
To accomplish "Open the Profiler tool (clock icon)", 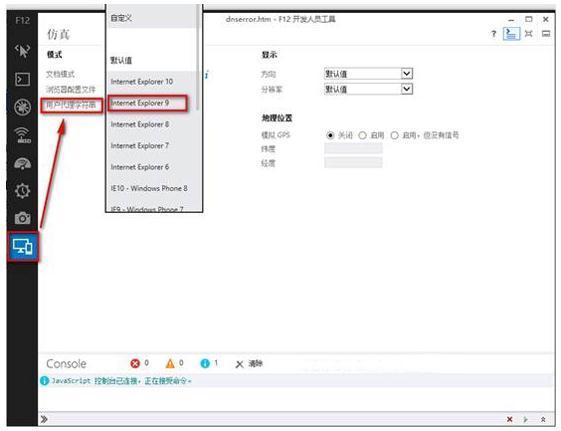I will click(23, 190).
